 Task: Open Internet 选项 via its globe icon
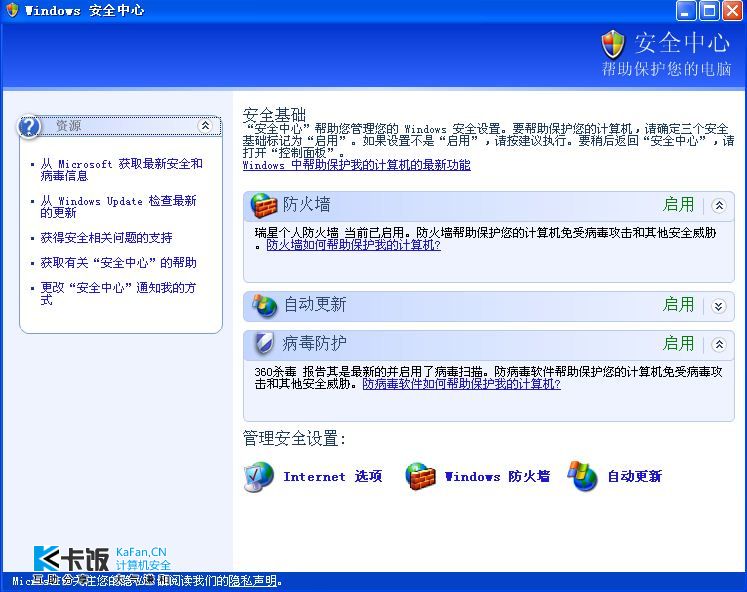[x=259, y=476]
